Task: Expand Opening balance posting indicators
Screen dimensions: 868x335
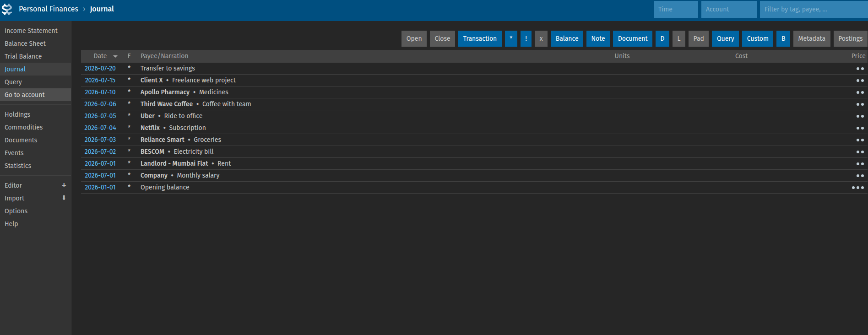Action: coord(857,188)
